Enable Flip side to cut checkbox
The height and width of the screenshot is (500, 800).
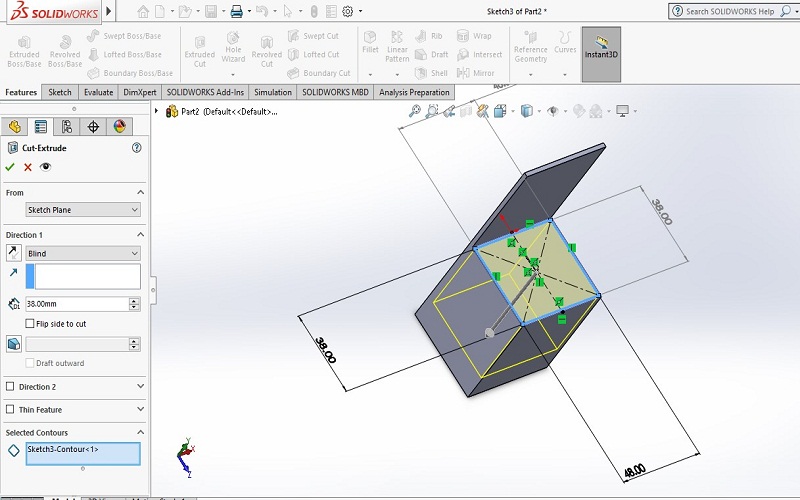click(x=30, y=323)
